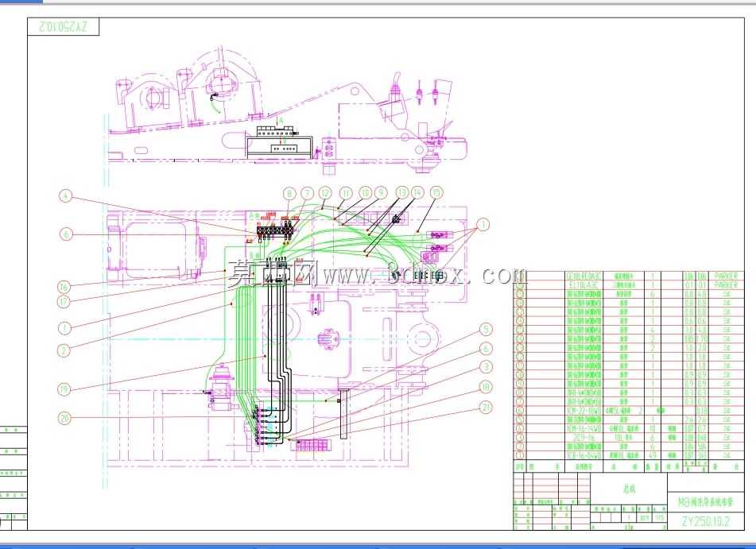Select callout balloon number 3

click(486, 367)
